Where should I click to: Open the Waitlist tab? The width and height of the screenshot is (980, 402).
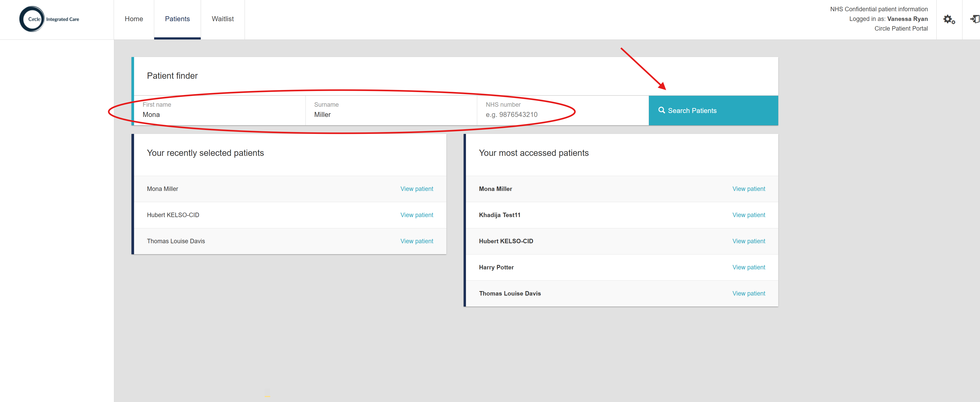coord(223,19)
